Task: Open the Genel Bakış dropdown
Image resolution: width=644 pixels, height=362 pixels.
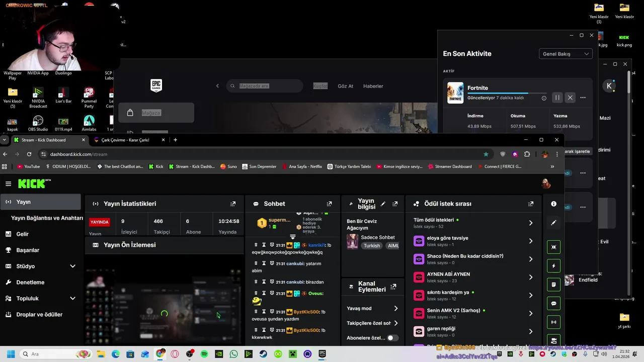Action: pyautogui.click(x=566, y=54)
